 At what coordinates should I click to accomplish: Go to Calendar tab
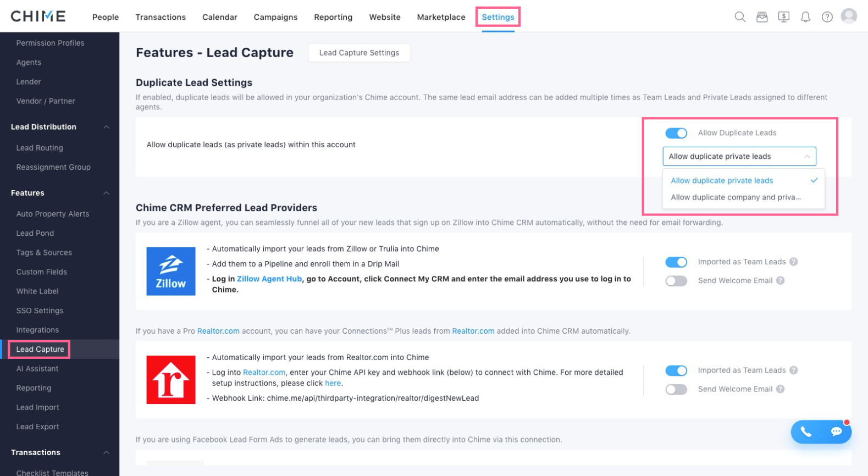click(220, 17)
